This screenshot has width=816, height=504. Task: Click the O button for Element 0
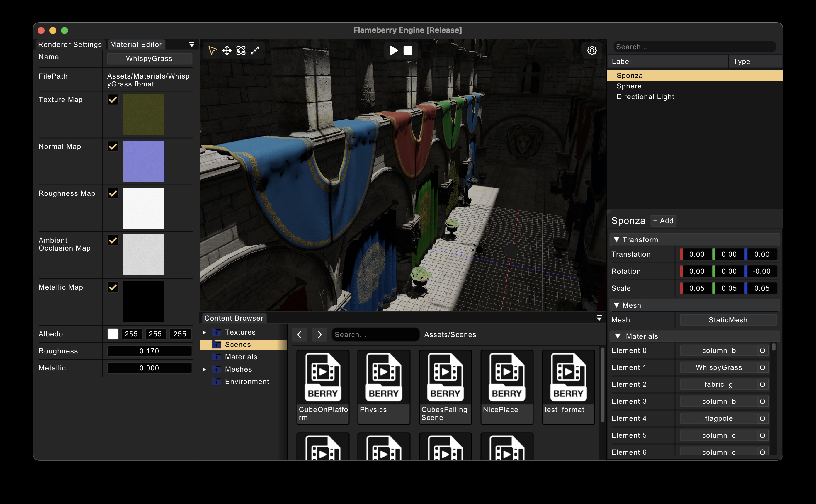[762, 350]
